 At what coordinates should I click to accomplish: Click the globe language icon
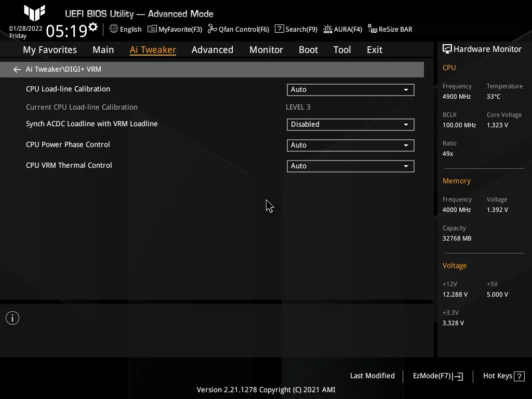pyautogui.click(x=114, y=29)
